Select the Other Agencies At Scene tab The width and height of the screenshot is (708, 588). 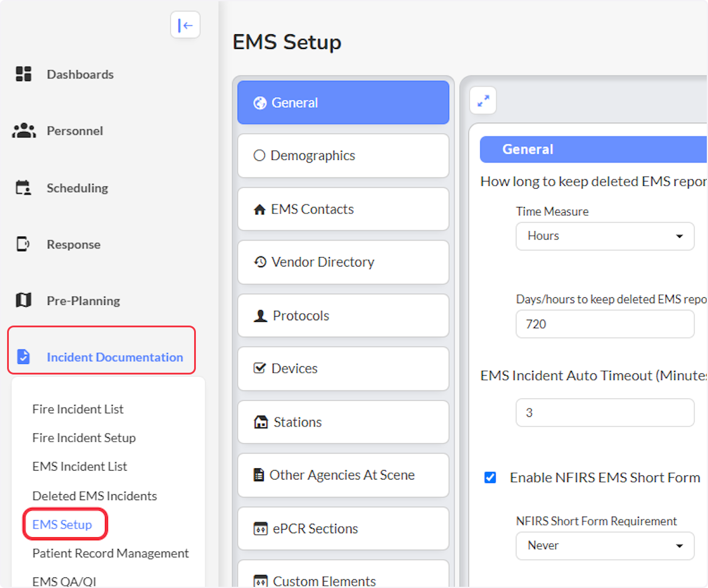point(343,475)
